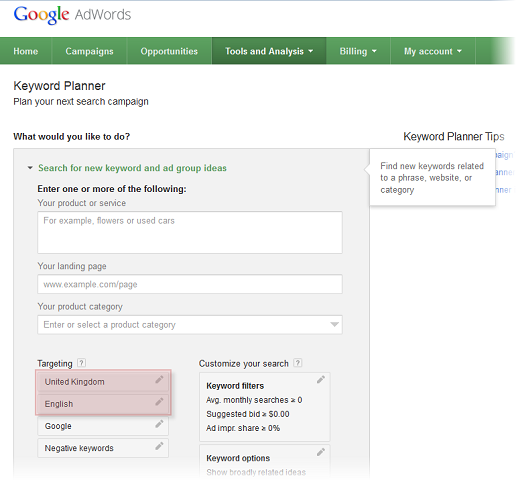The image size is (516, 480).
Task: Edit Negative keywords via pencil icon
Action: [159, 446]
